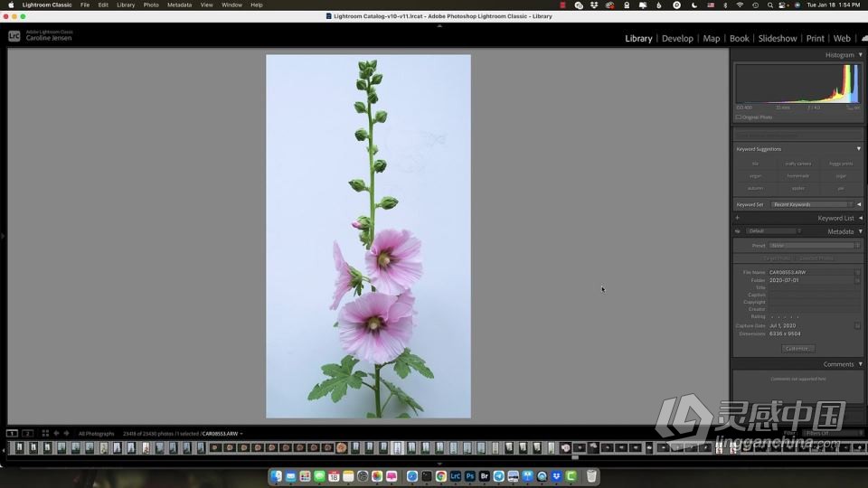Viewport: 868px width, 488px height.
Task: Click the metadata eye visibility icon
Action: (738, 231)
